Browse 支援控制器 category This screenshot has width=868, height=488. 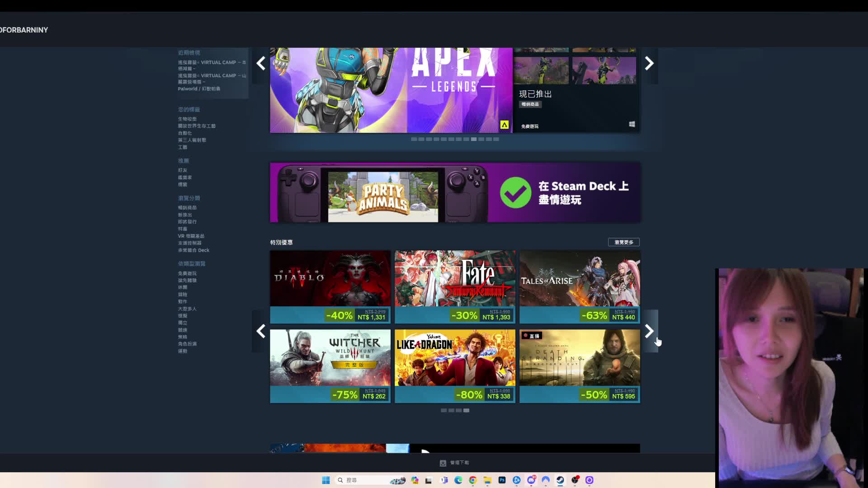189,243
